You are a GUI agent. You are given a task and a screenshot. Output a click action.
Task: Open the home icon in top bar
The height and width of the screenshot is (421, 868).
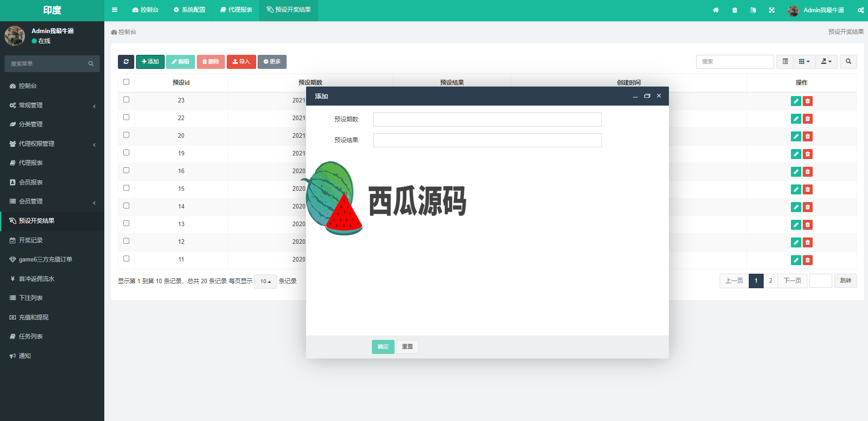[716, 10]
